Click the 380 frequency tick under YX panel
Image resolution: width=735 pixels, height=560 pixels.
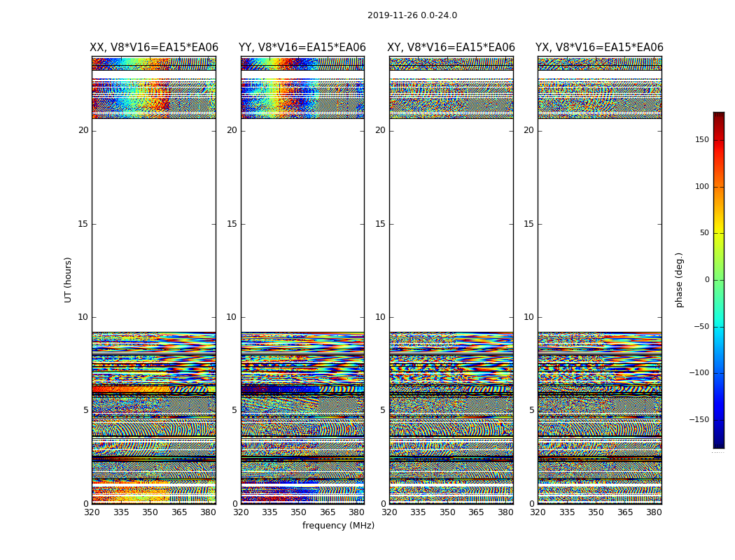tap(654, 512)
